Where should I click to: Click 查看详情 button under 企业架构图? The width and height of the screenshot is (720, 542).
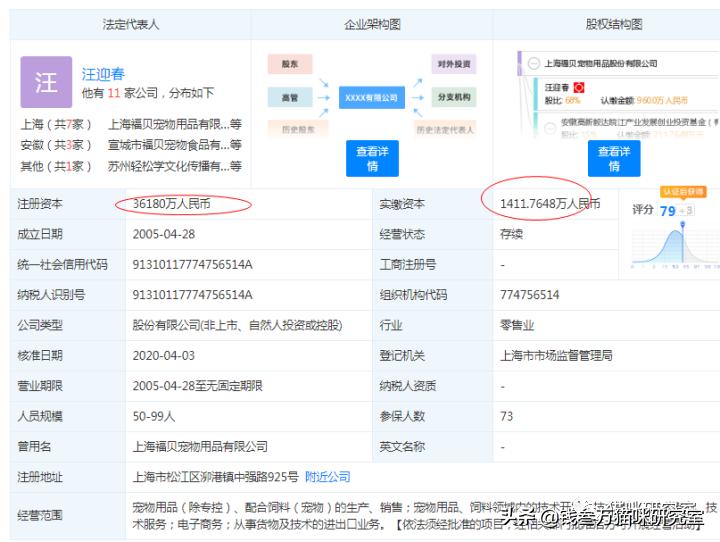372,158
